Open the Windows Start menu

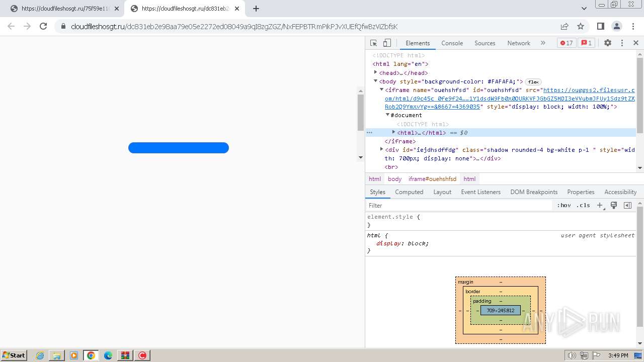(x=14, y=355)
